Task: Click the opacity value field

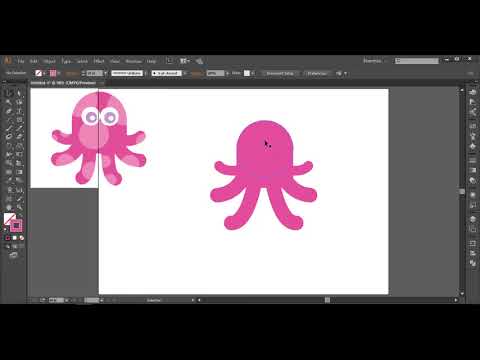Action: [x=215, y=73]
